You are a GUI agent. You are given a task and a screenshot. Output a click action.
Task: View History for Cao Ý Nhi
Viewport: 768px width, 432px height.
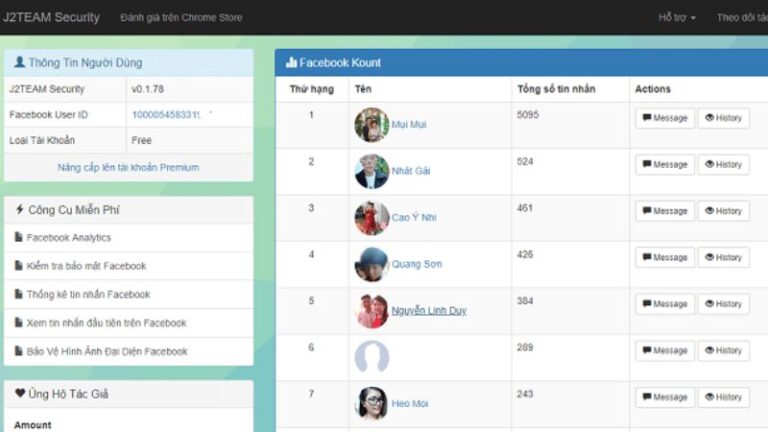723,211
